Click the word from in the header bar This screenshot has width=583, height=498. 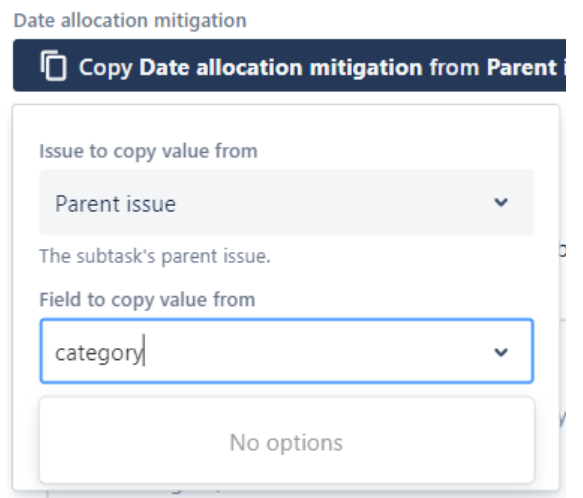(x=455, y=67)
